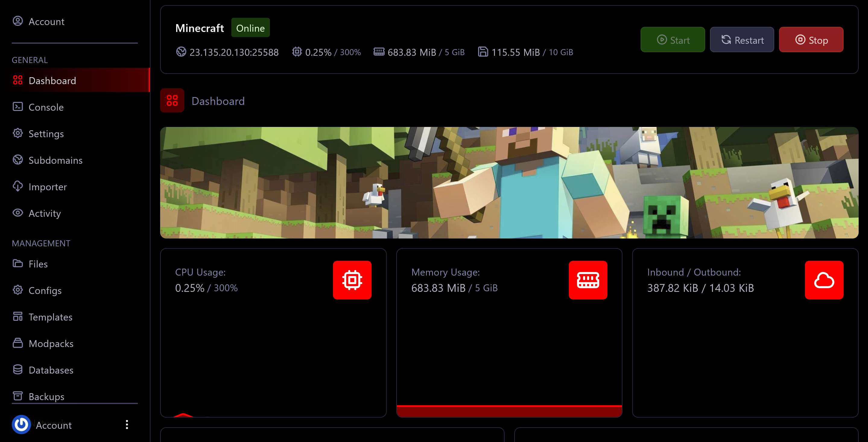868x442 pixels.
Task: Open the Files manager
Action: click(x=38, y=264)
